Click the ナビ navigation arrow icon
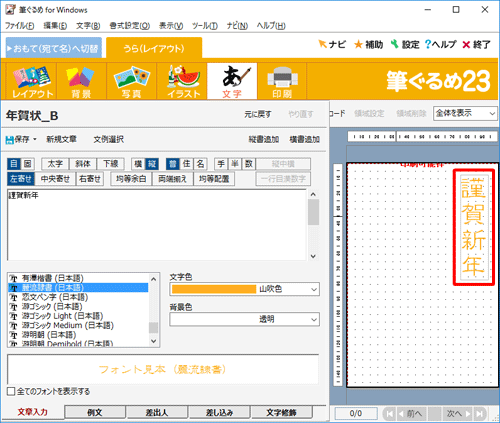 click(323, 44)
